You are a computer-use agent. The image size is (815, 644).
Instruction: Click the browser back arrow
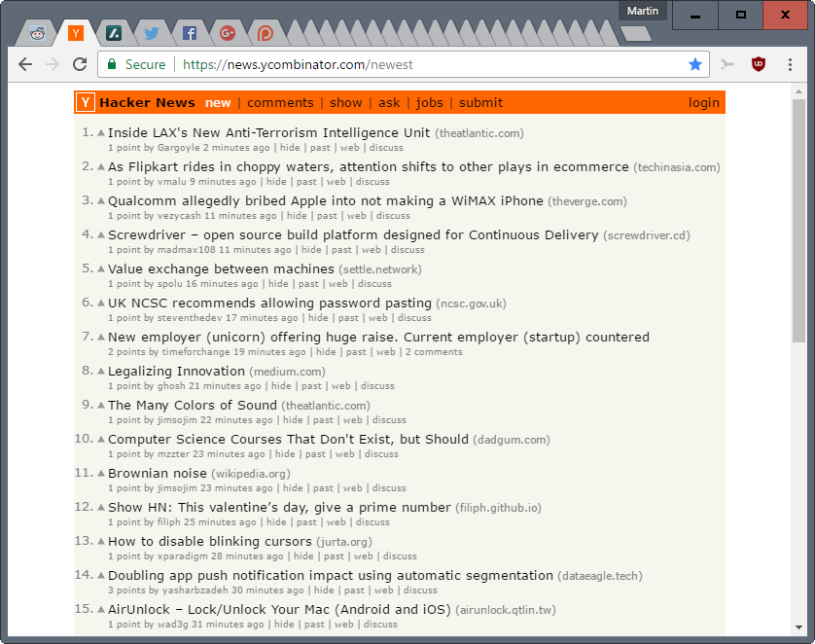pyautogui.click(x=25, y=64)
